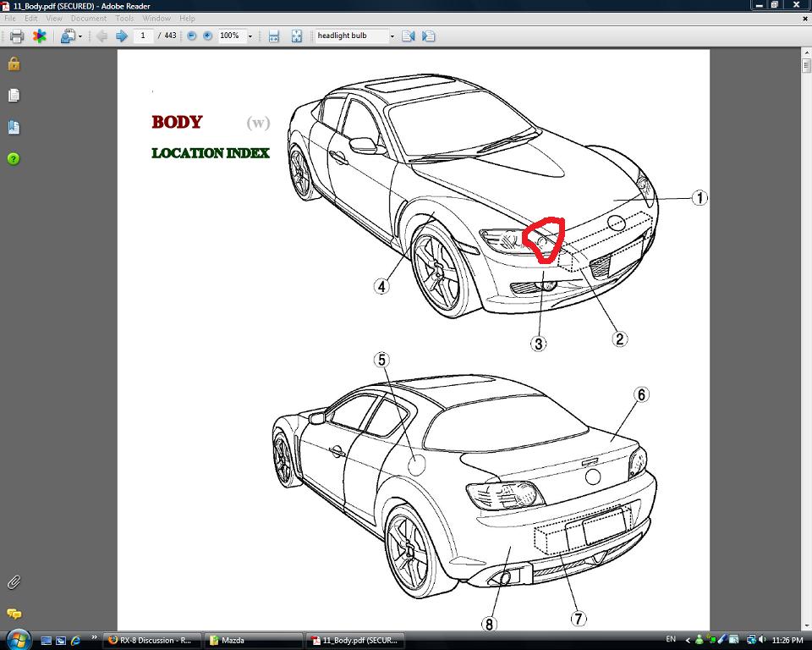Show the Pages thumbnail panel
Screen dimensions: 812x650
pos(14,96)
